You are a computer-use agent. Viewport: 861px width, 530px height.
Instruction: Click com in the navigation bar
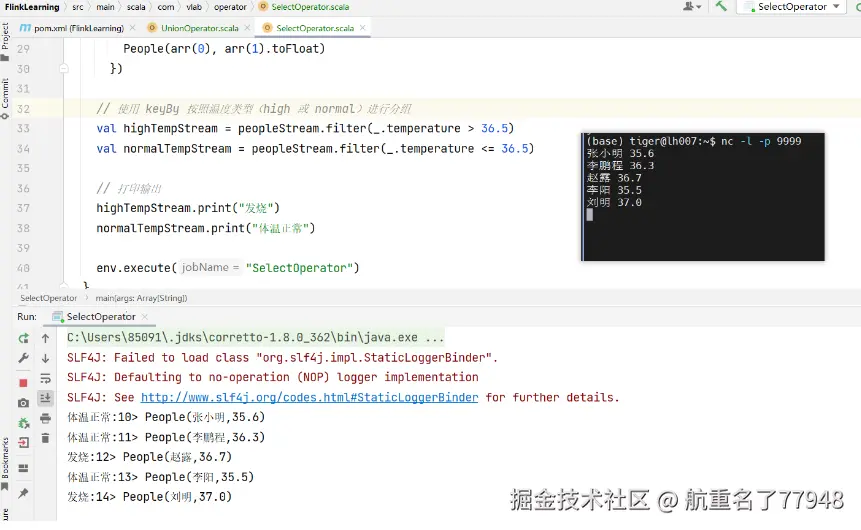click(166, 7)
